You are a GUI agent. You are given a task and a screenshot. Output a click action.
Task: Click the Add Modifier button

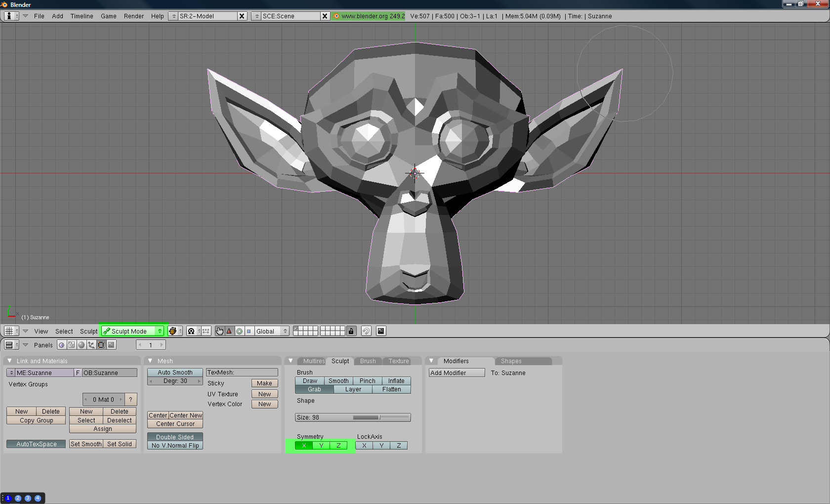[456, 373]
